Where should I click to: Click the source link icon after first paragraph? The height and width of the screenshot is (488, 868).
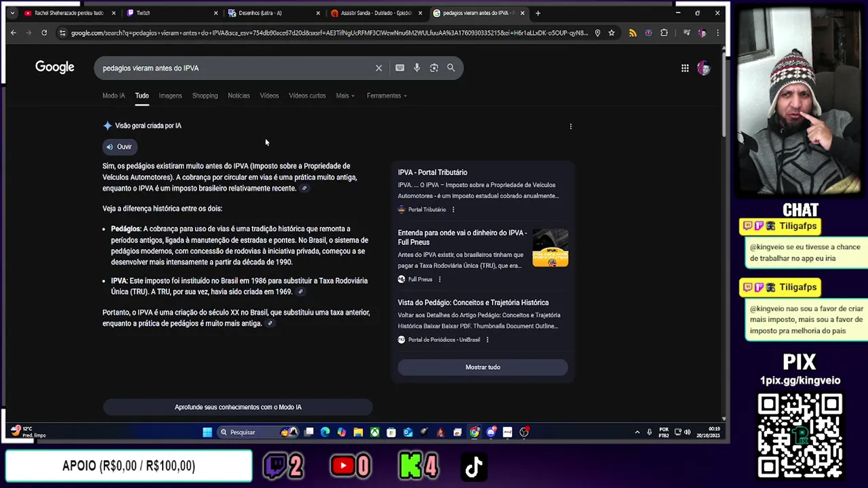pos(304,188)
